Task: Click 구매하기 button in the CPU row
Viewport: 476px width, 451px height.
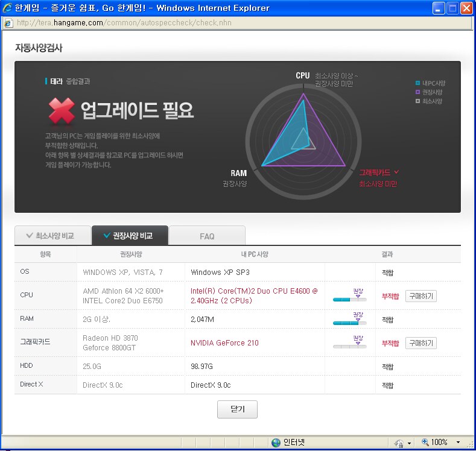Action: (420, 296)
